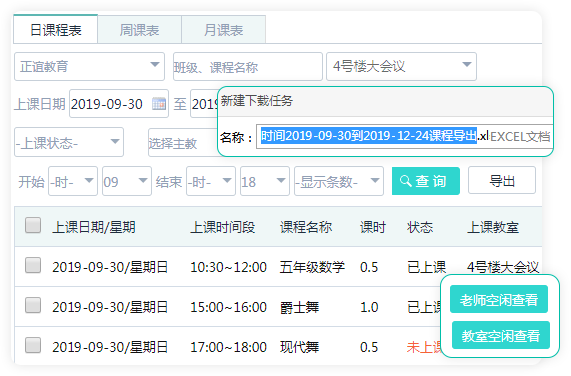Open the end minute dropdown showing 18
Image resolution: width=571 pixels, height=376 pixels.
(265, 181)
